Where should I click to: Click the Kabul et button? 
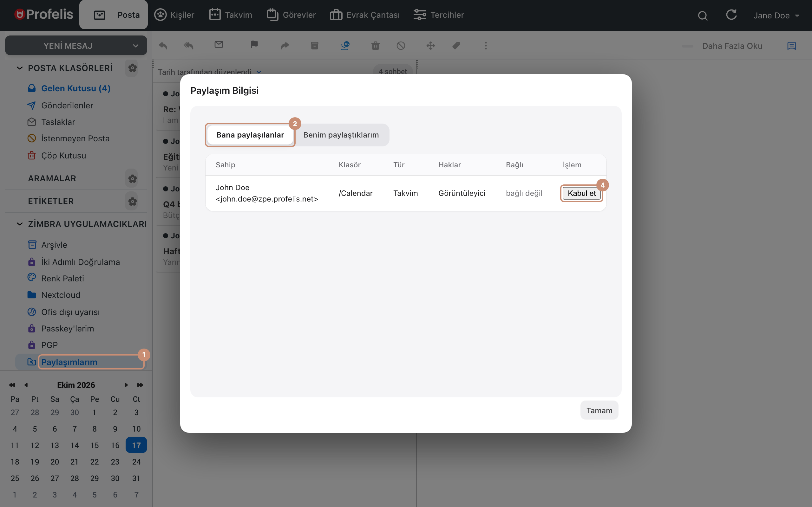tap(581, 193)
